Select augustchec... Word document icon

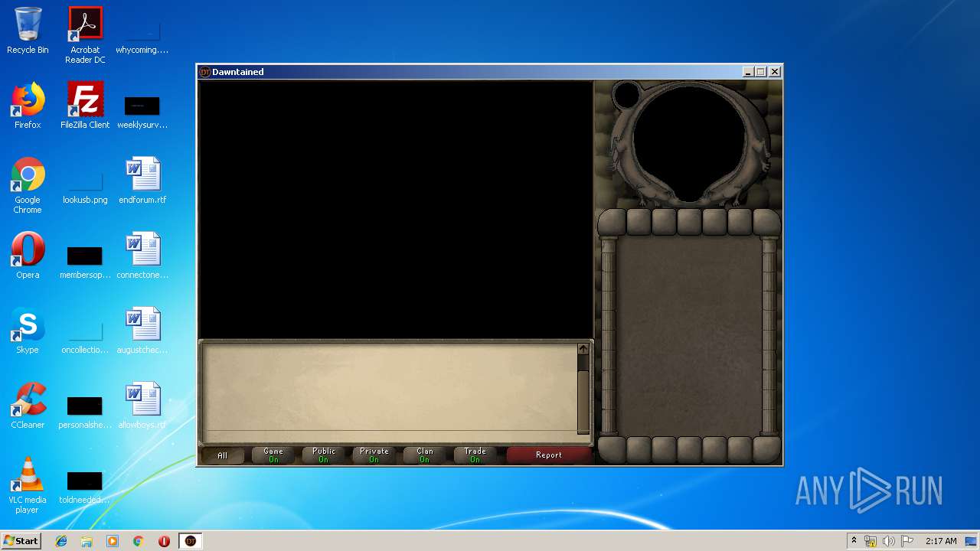[142, 330]
